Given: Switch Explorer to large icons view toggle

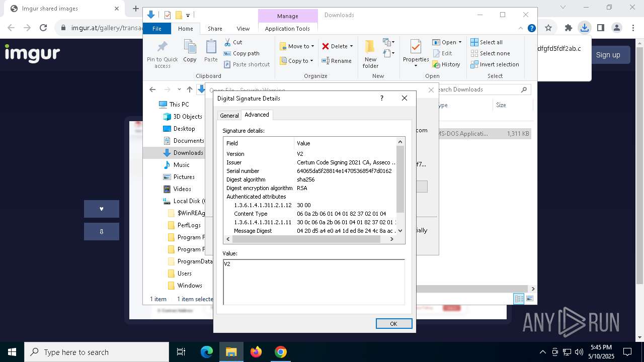Looking at the screenshot, I should tap(529, 299).
